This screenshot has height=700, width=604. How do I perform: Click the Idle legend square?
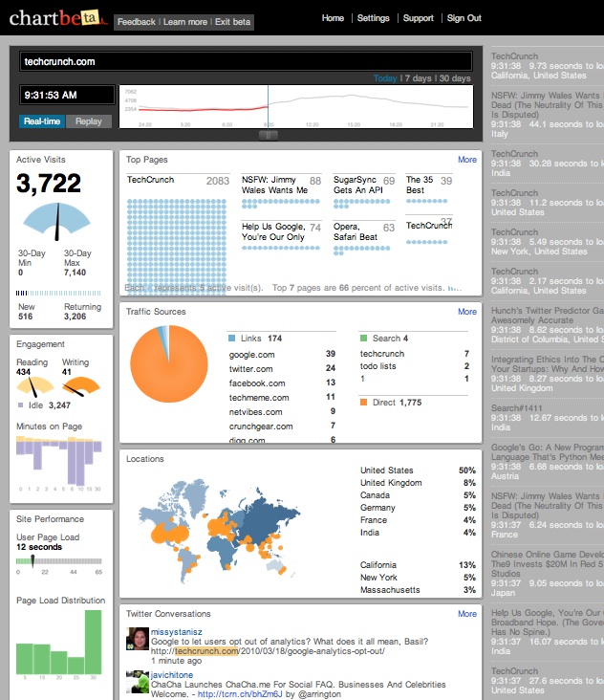tap(20, 405)
